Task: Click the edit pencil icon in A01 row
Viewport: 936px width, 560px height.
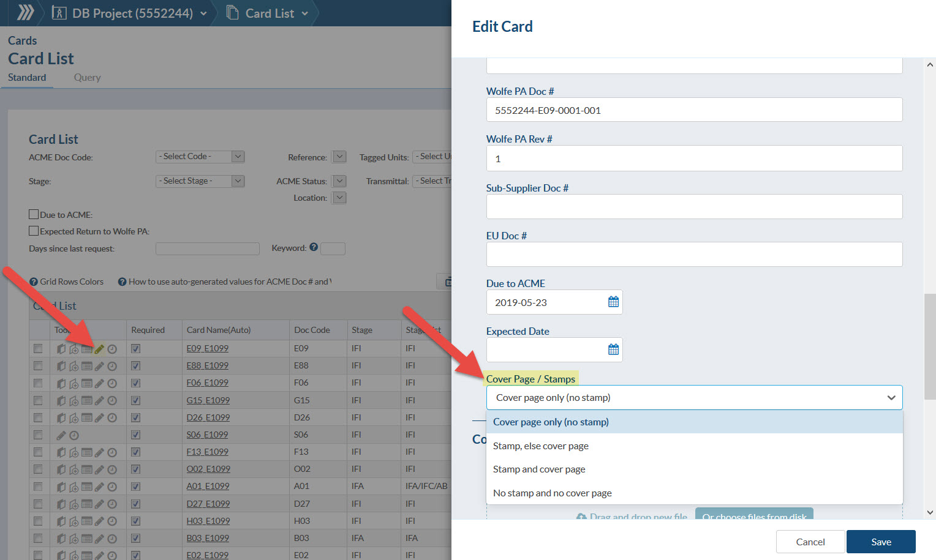Action: click(x=99, y=487)
